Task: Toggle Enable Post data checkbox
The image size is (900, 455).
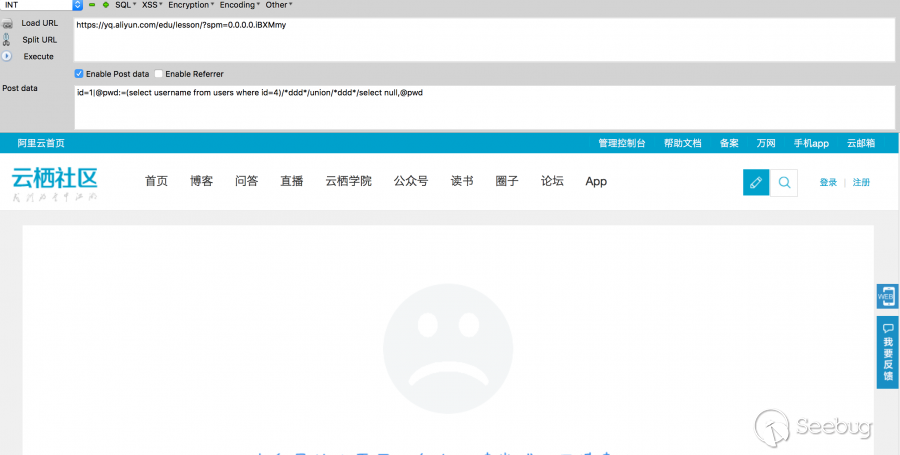Action: pyautogui.click(x=79, y=73)
